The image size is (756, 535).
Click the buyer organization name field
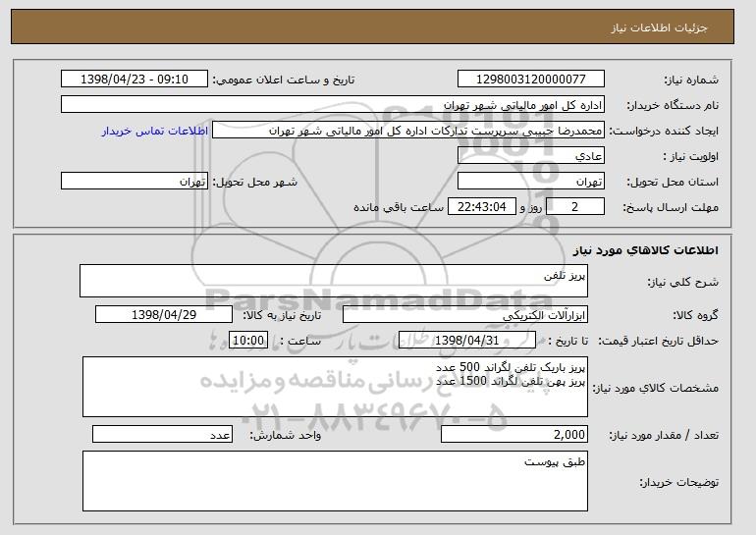coord(333,105)
